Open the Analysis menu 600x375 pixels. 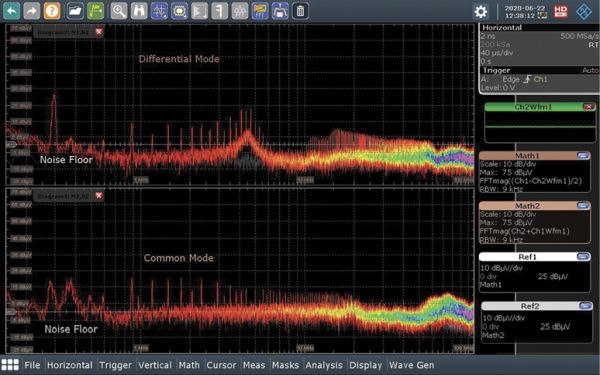pos(324,365)
